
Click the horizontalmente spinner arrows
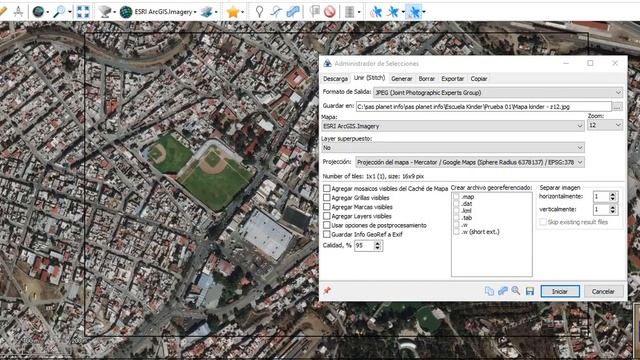pyautogui.click(x=613, y=197)
